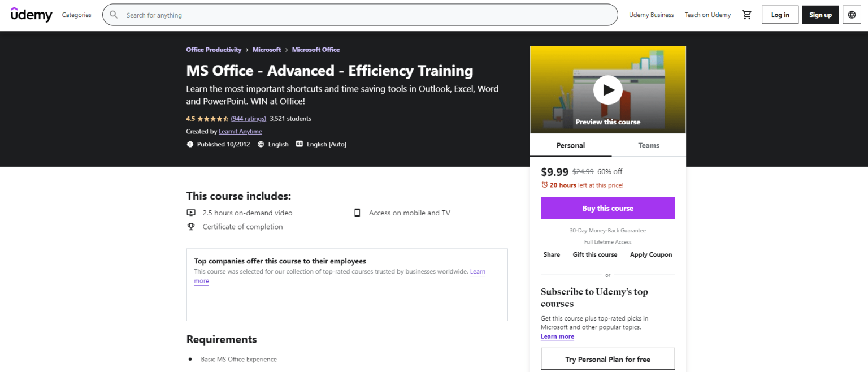868x372 pixels.
Task: Select the Personal tab
Action: (570, 145)
